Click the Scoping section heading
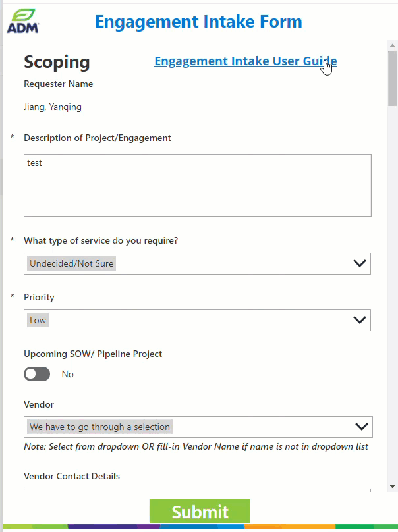 57,62
